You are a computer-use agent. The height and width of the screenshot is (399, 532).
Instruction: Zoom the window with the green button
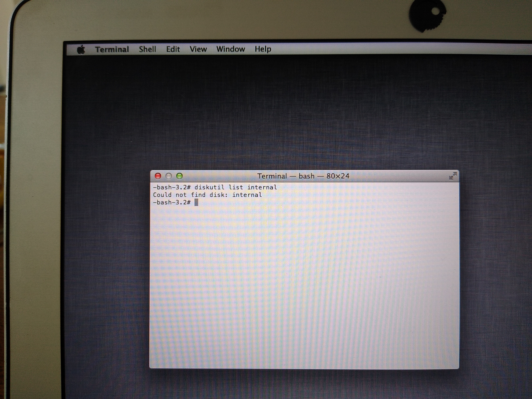click(x=180, y=176)
